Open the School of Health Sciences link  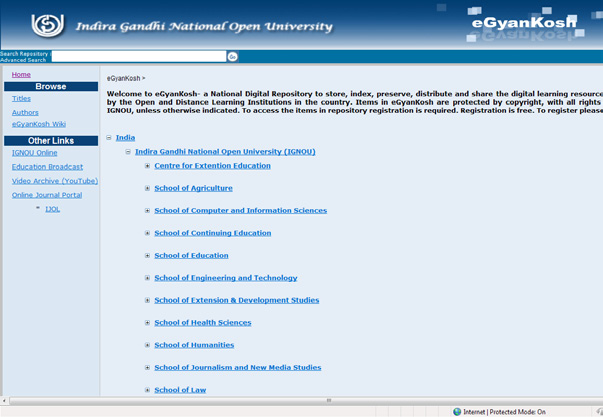pyautogui.click(x=203, y=323)
